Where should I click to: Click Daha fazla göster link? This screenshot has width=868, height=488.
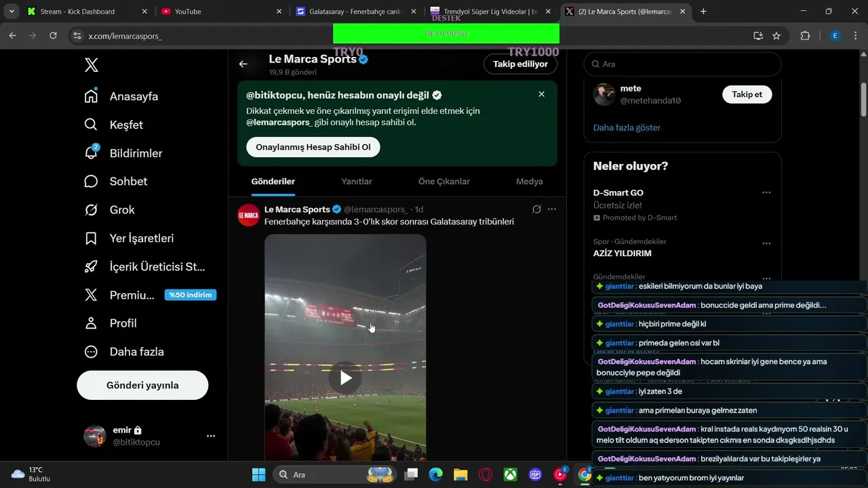[627, 127]
